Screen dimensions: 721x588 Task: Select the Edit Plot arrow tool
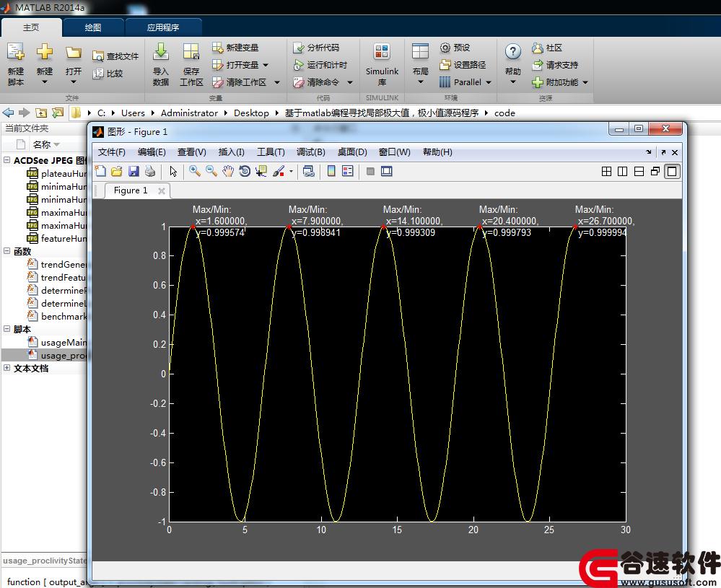(x=173, y=172)
